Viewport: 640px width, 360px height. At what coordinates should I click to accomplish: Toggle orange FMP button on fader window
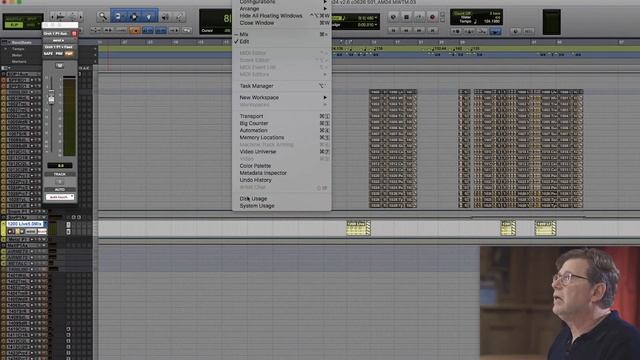pos(69,53)
